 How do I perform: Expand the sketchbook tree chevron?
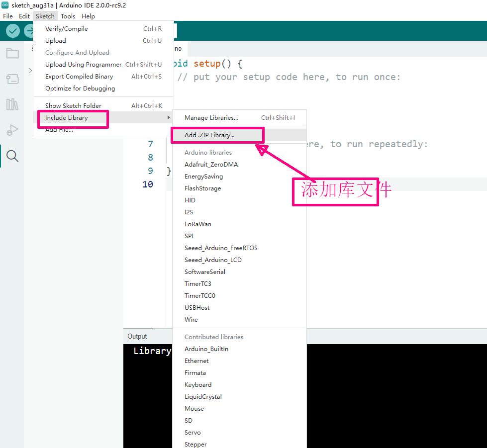tap(30, 71)
